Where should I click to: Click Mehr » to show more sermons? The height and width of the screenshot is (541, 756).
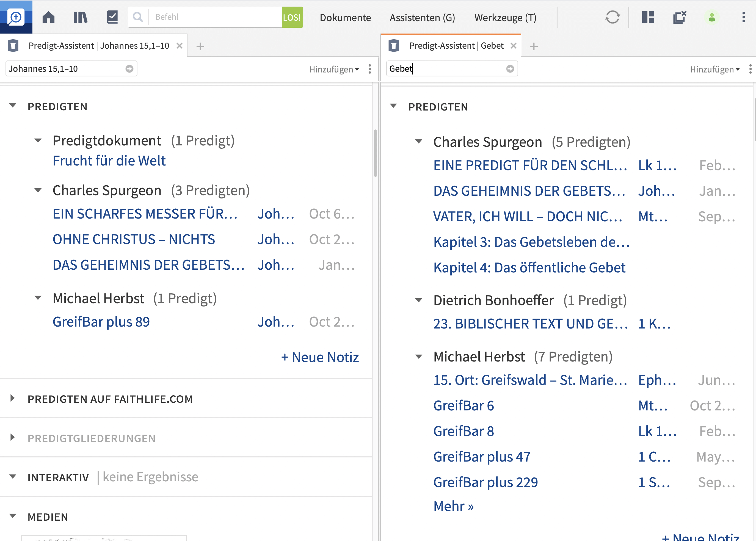453,506
